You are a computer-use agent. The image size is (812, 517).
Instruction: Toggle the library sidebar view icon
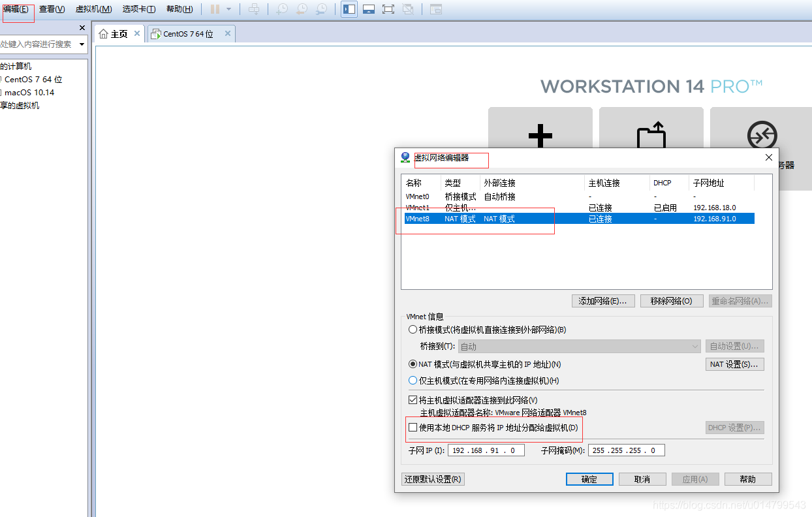pos(349,9)
